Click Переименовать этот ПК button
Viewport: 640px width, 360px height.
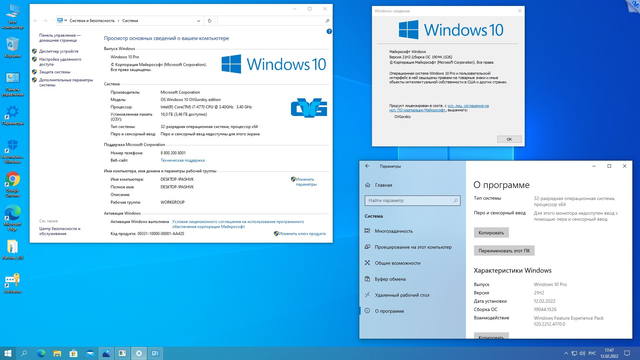pyautogui.click(x=504, y=251)
